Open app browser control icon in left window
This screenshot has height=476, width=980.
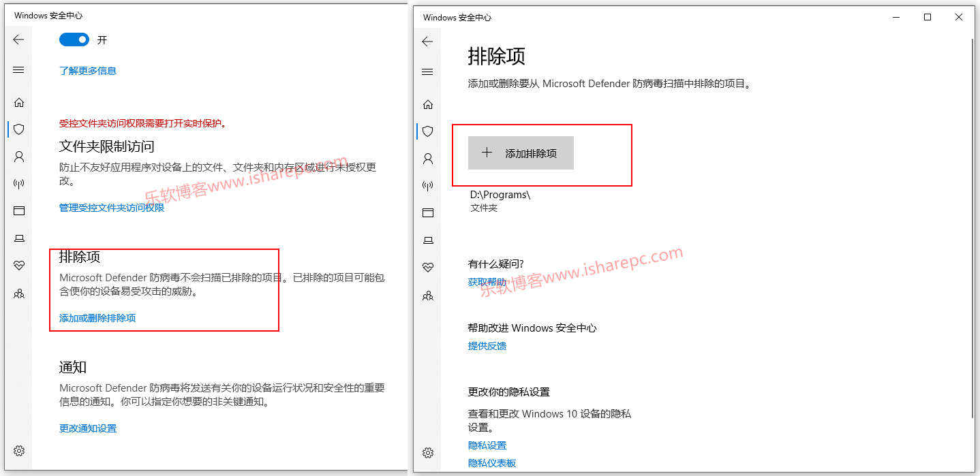(19, 211)
